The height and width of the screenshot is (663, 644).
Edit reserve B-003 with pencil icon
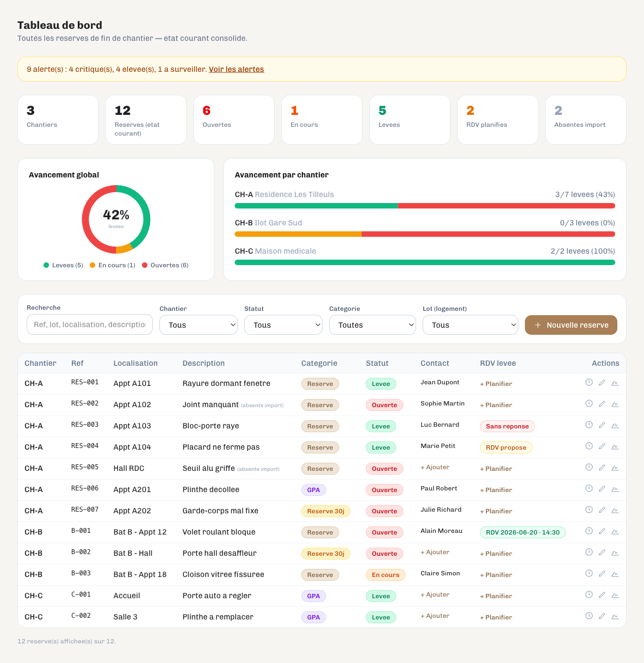click(602, 574)
